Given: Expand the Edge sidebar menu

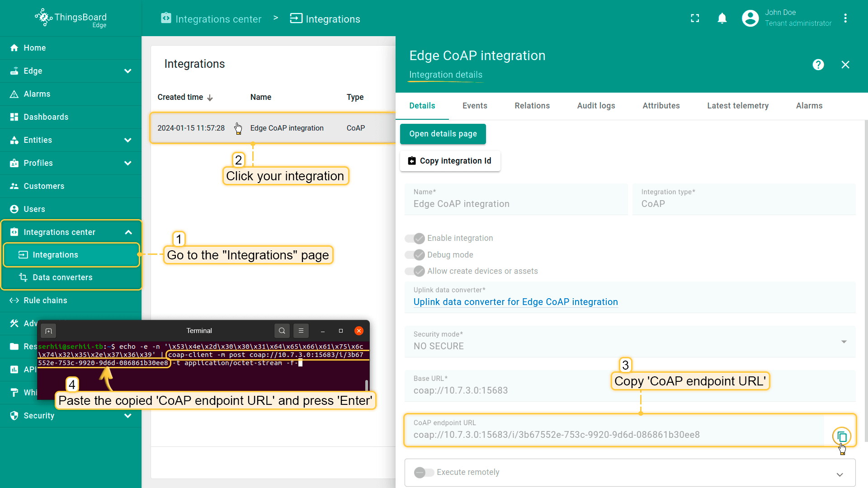Looking at the screenshot, I should [x=128, y=71].
